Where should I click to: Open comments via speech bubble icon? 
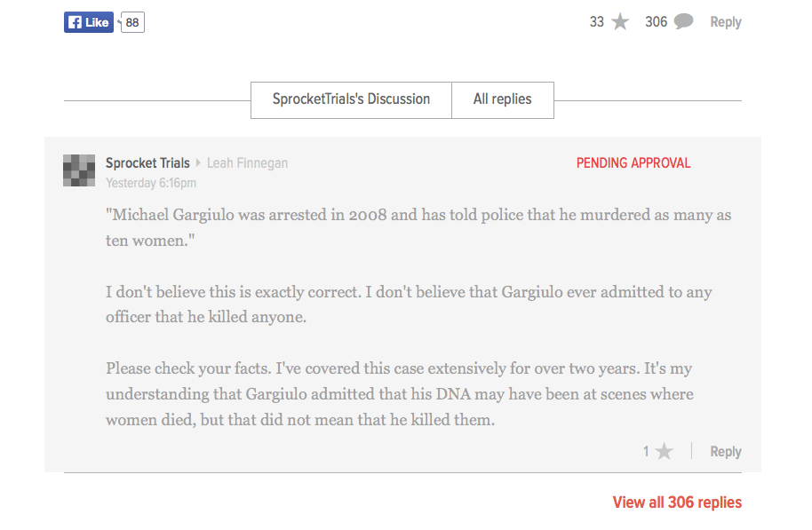pos(683,21)
